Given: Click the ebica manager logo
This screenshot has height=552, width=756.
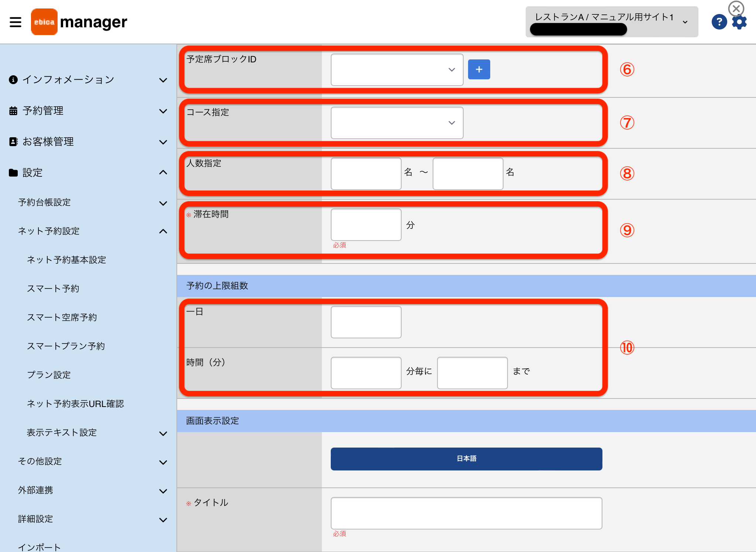Looking at the screenshot, I should [x=79, y=22].
